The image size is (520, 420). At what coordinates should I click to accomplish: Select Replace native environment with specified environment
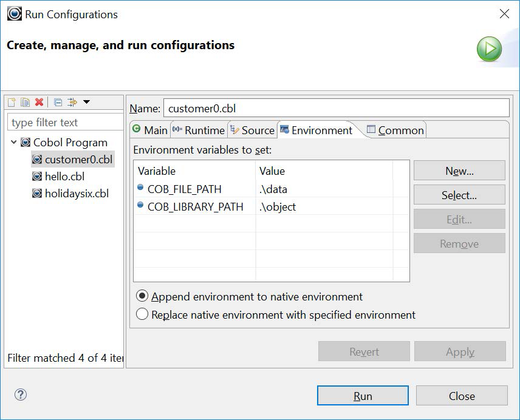(143, 314)
